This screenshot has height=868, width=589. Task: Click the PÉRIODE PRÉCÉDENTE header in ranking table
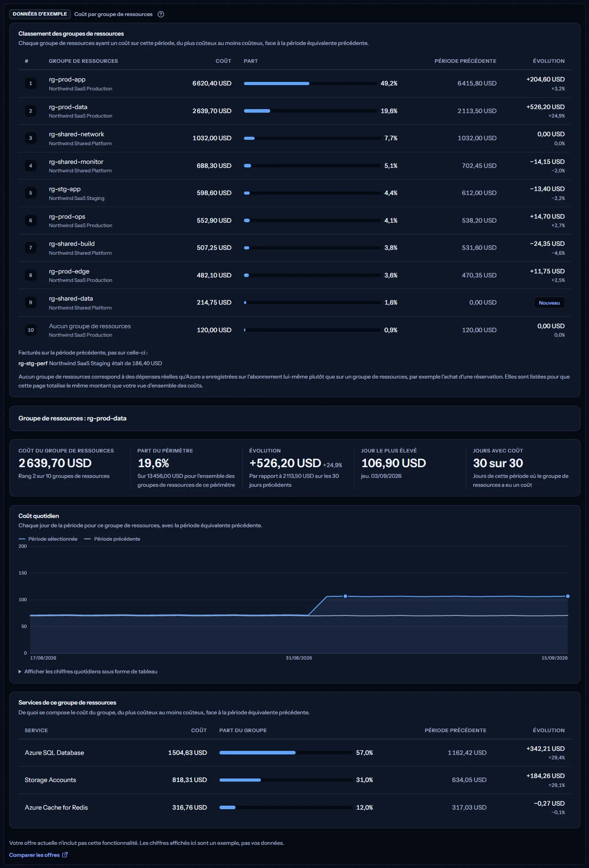pos(465,61)
